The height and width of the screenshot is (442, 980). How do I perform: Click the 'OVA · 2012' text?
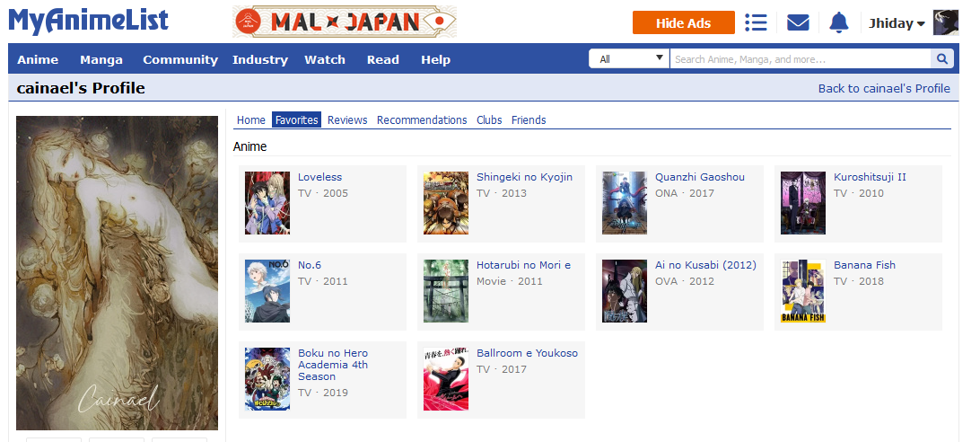click(x=685, y=282)
